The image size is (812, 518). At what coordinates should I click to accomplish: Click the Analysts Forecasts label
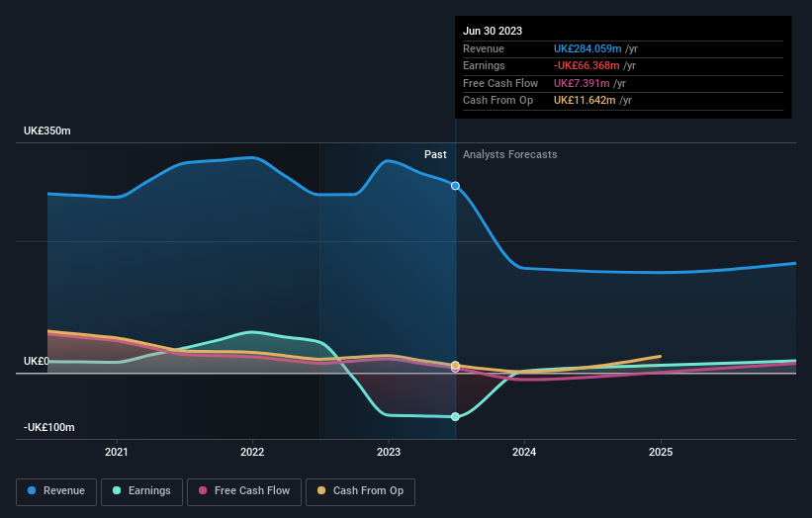[x=510, y=154]
